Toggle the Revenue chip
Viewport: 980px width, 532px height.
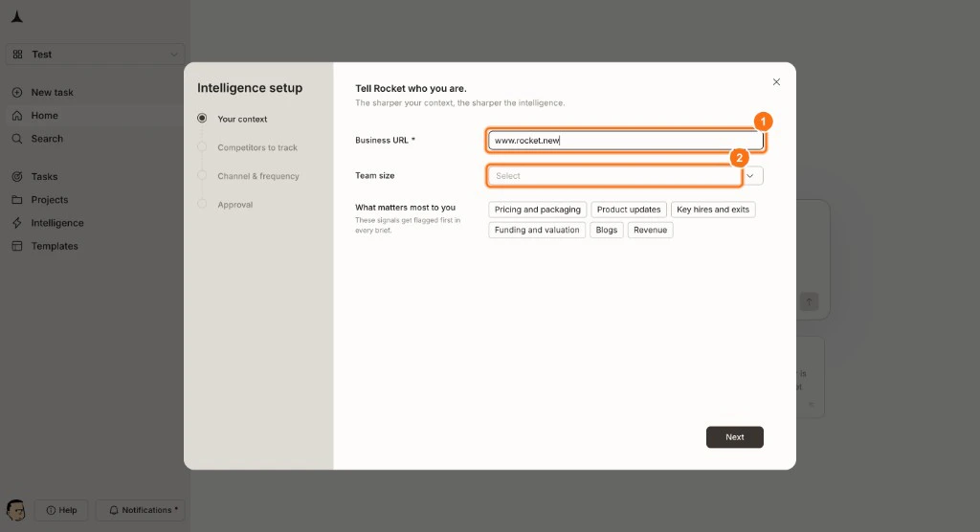click(x=650, y=230)
